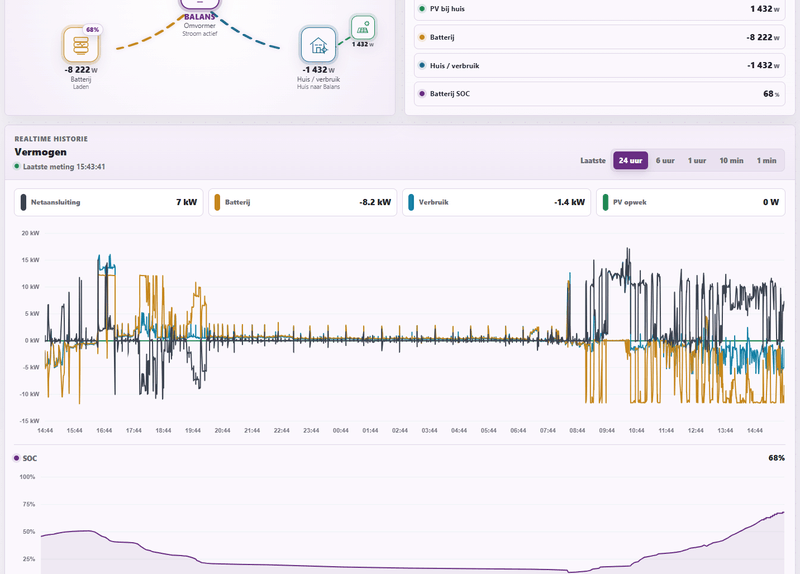Click the 14:44 label at axis end
This screenshot has height=574, width=800.
(x=755, y=431)
